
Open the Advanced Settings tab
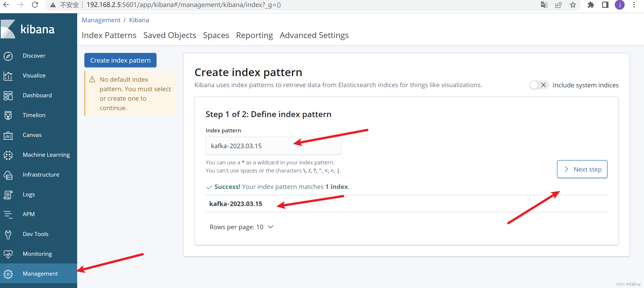click(314, 35)
